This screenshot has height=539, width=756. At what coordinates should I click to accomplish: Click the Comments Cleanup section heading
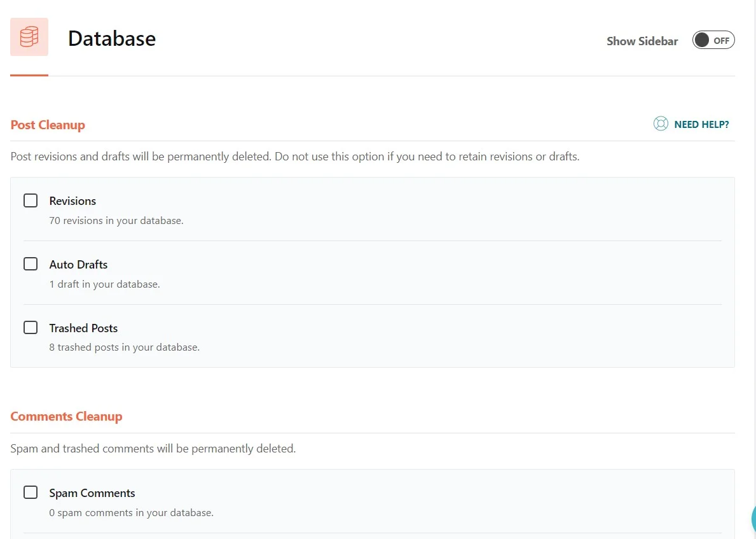point(67,416)
